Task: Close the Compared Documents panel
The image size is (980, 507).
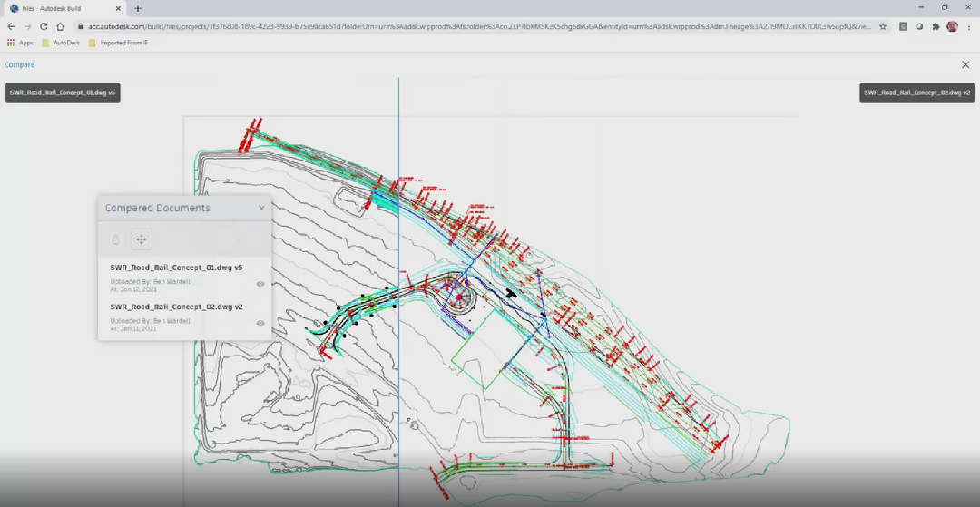Action: 261,209
